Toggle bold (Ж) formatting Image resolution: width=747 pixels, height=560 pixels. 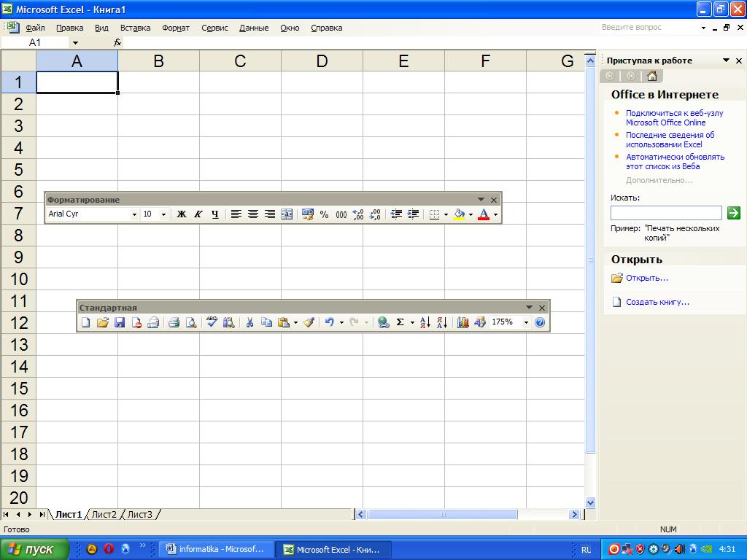tap(182, 214)
